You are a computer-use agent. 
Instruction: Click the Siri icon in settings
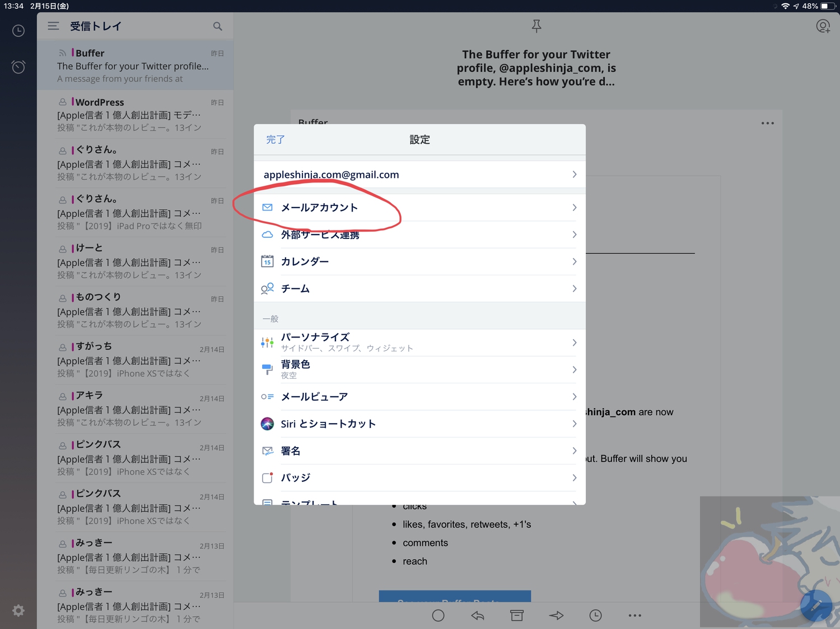click(x=268, y=424)
